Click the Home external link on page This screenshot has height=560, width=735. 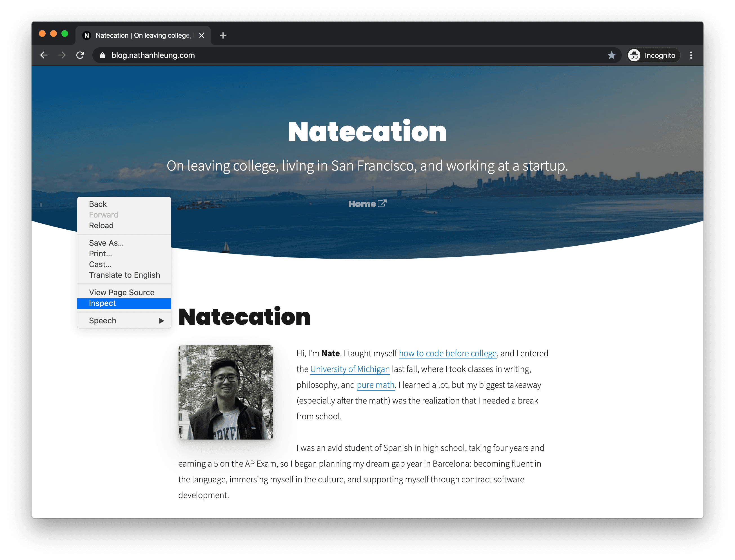point(367,204)
